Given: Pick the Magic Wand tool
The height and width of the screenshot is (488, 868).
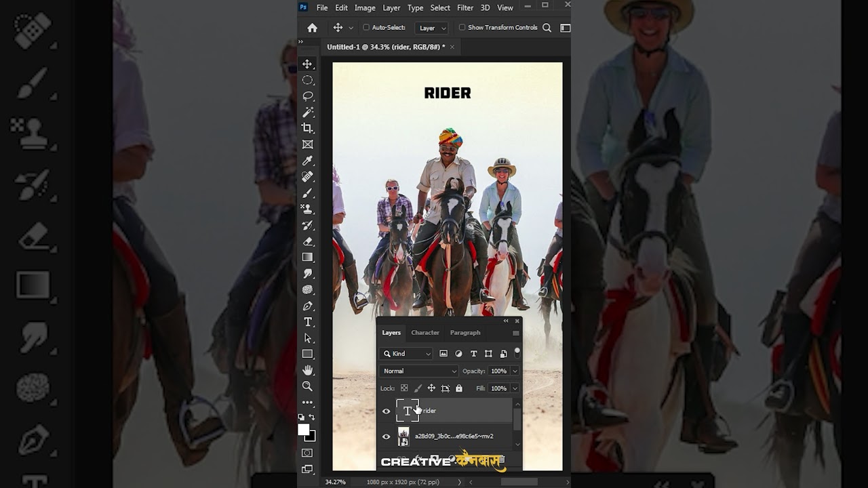Looking at the screenshot, I should (x=307, y=112).
